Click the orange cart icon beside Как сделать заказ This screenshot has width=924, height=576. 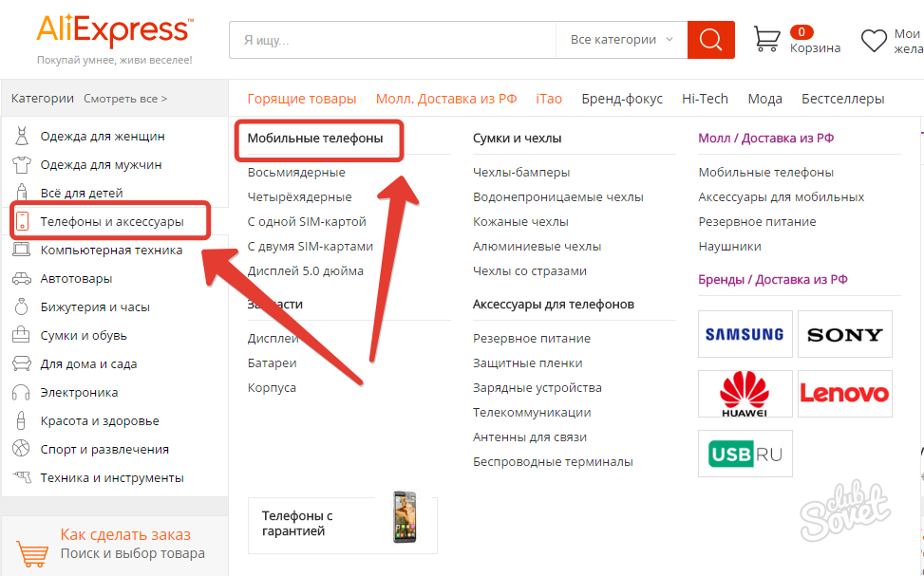coord(32,552)
